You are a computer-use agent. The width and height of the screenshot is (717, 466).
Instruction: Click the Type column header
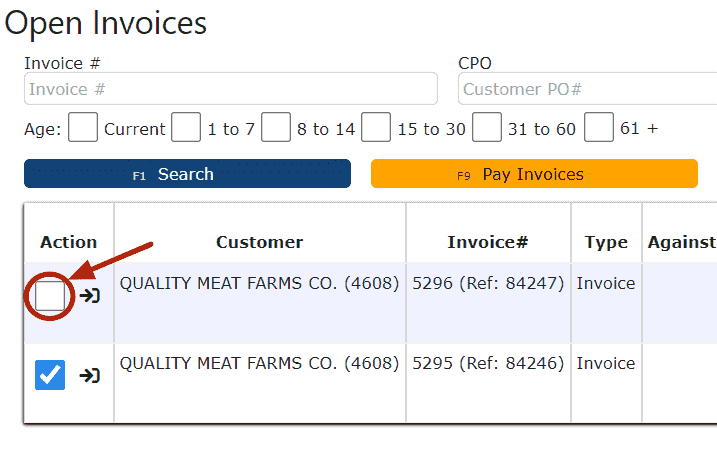(606, 242)
